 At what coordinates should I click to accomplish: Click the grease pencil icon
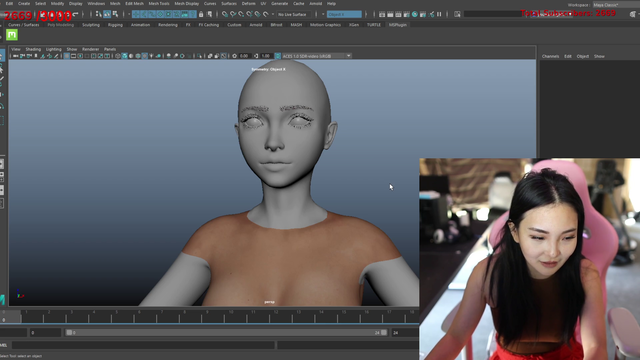pyautogui.click(x=56, y=56)
